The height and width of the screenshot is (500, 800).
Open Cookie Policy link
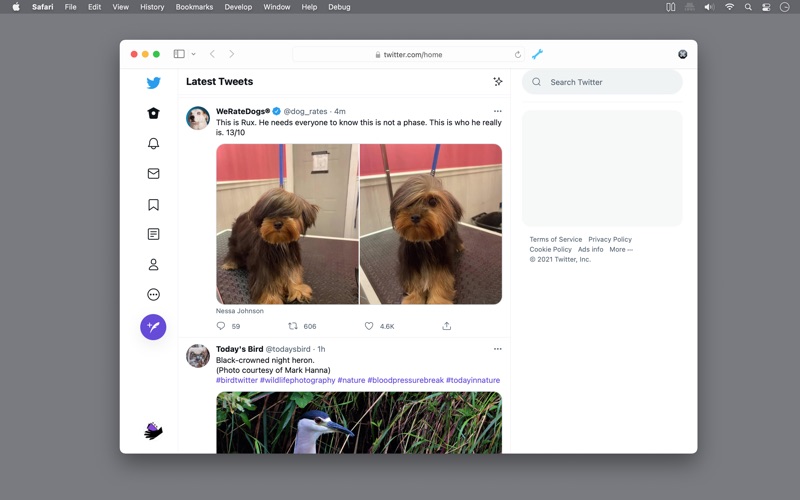point(551,249)
